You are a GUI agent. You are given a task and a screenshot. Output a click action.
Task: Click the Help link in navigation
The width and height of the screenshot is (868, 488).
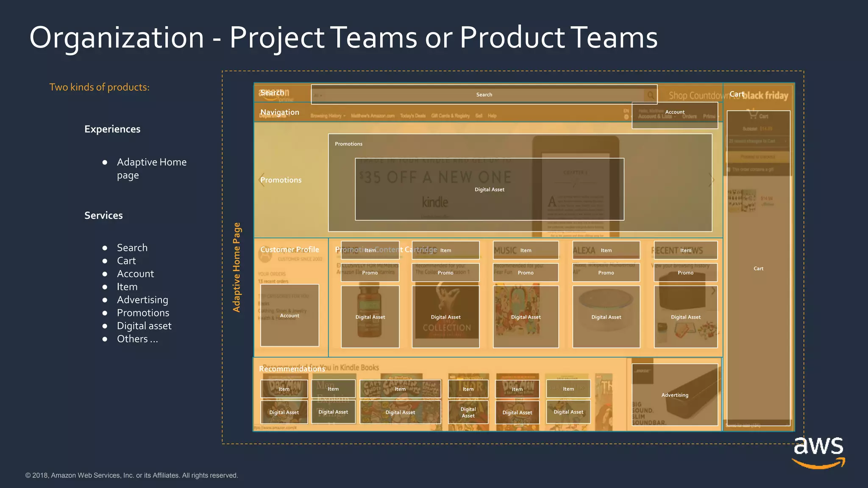[x=492, y=116]
